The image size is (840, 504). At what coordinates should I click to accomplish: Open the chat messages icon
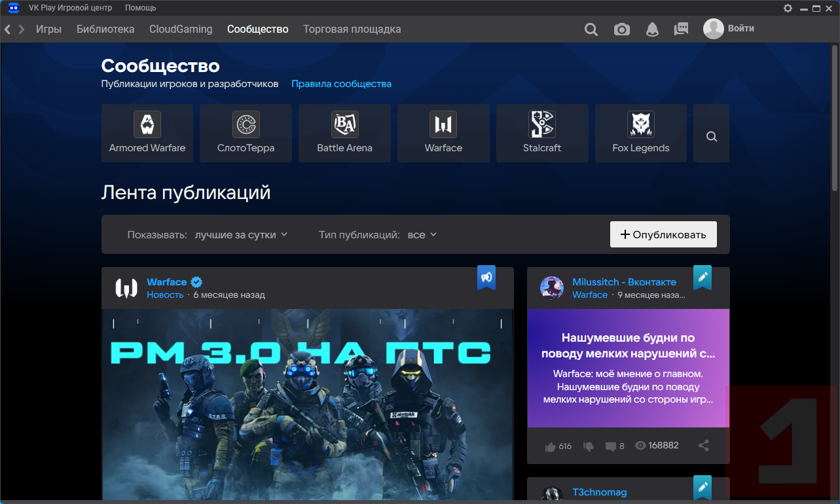point(682,29)
